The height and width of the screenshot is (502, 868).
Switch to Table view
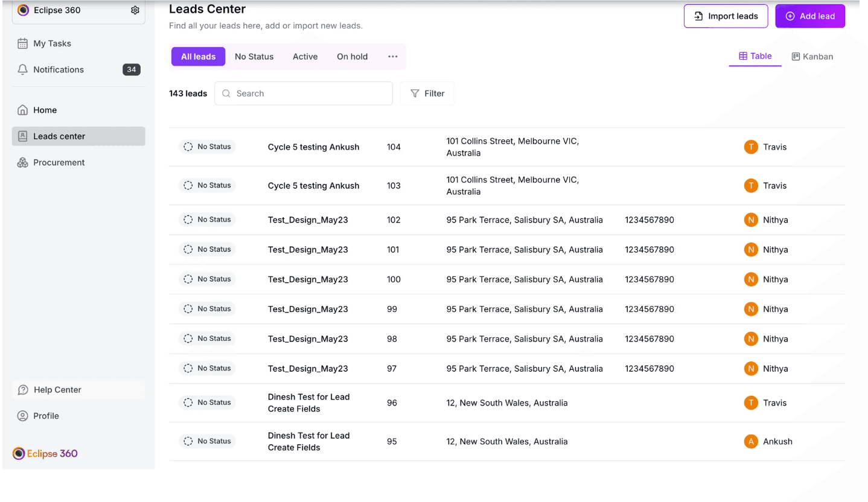(x=755, y=56)
